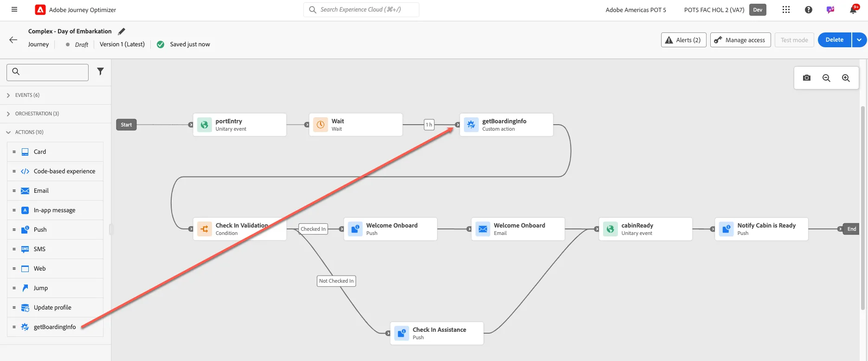This screenshot has width=868, height=361.
Task: Collapse the ACTIONS section
Action: click(x=55, y=132)
